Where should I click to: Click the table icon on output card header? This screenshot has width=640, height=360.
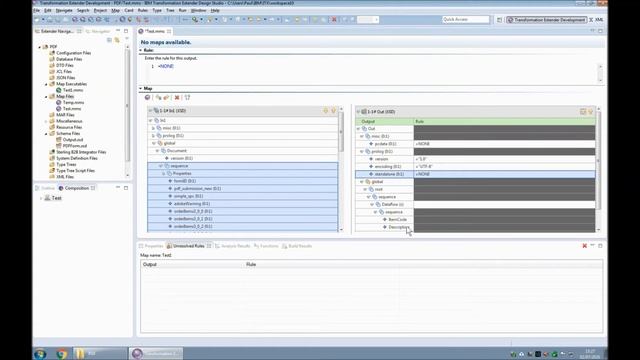[x=583, y=111]
